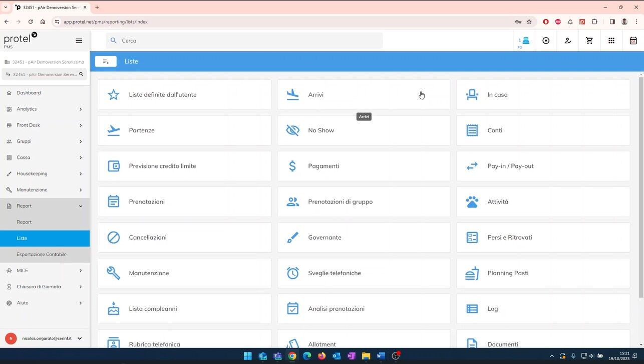This screenshot has width=644, height=364.
Task: Collapse the Report menu section
Action: point(81,206)
